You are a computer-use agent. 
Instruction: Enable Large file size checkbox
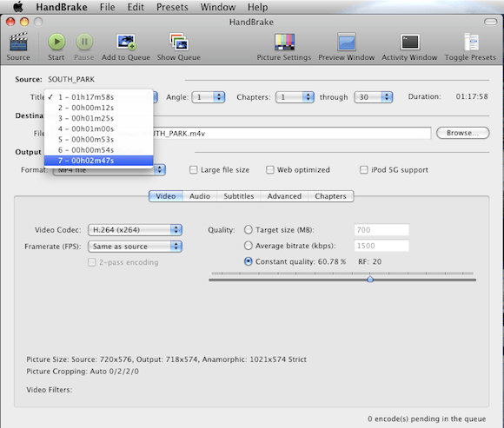point(193,170)
